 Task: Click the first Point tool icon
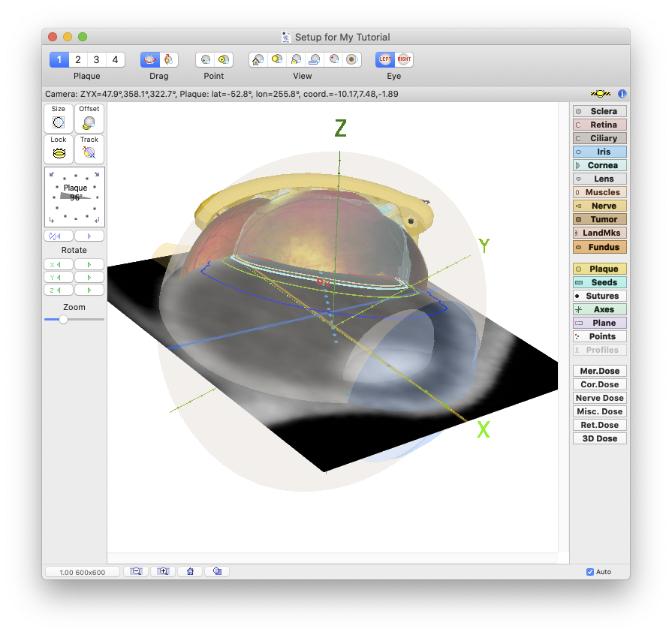tap(205, 59)
